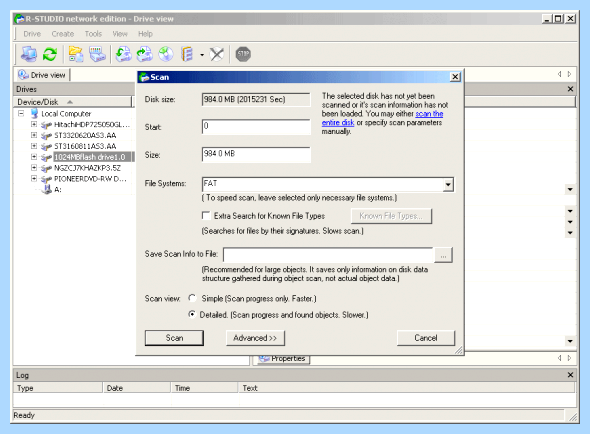Click the Type column header in Log
The width and height of the screenshot is (590, 434).
click(58, 388)
